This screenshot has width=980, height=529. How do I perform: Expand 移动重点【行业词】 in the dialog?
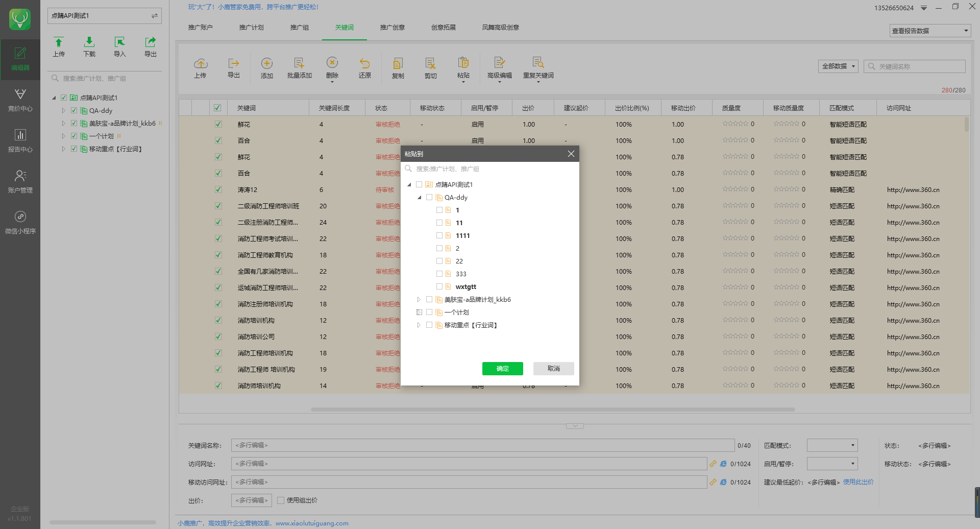(x=419, y=325)
